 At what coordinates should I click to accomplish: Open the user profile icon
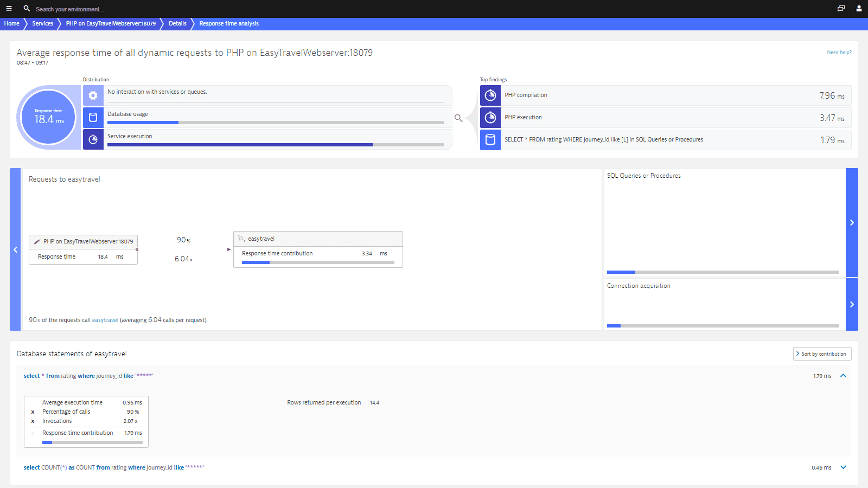coord(859,9)
